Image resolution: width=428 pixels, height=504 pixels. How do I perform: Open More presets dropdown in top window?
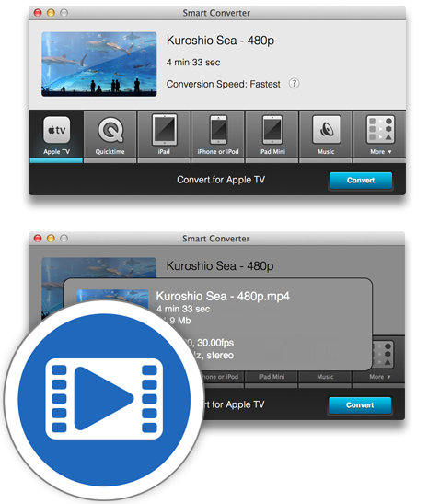pos(380,136)
